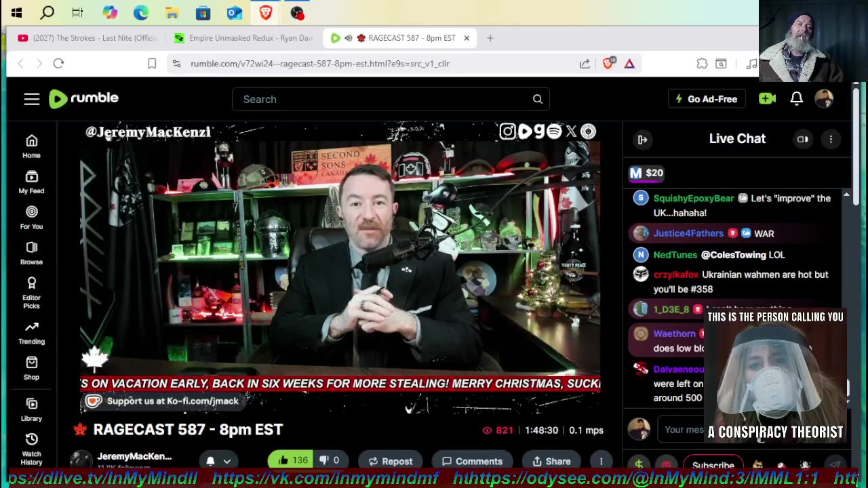This screenshot has width=868, height=488.
Task: Open the Comments section
Action: pos(472,461)
